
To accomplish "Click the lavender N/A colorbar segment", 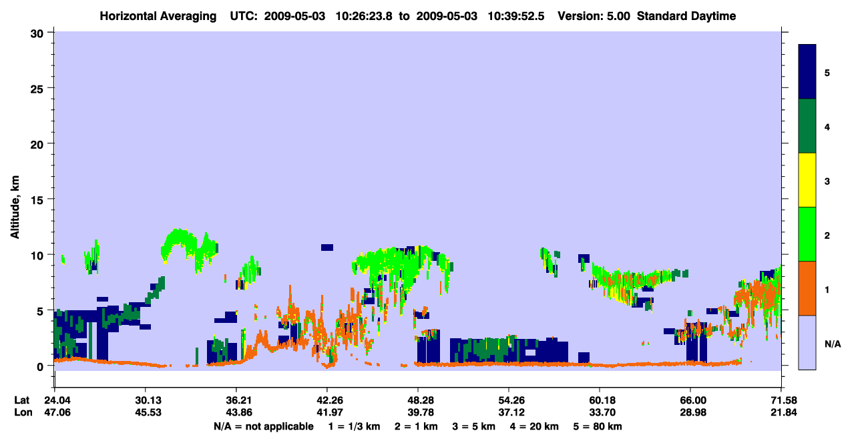I will (807, 342).
